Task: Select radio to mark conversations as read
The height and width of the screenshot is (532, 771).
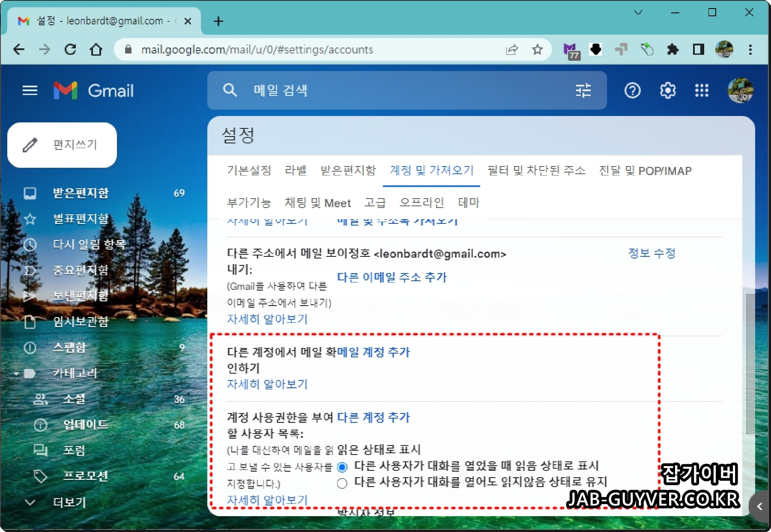Action: pyautogui.click(x=342, y=467)
